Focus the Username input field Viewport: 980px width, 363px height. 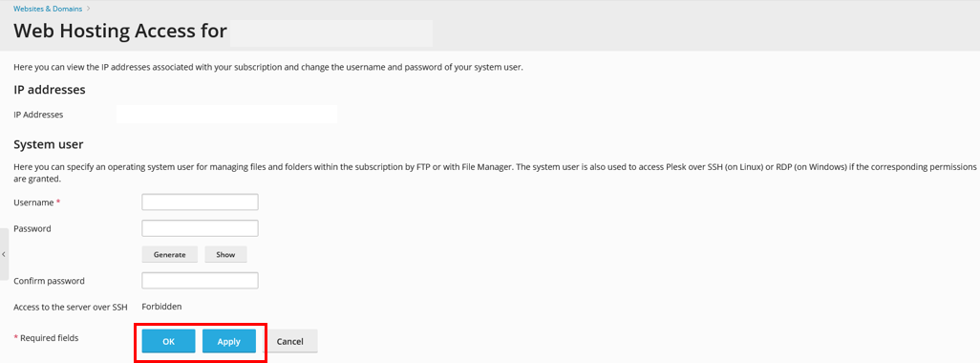tap(200, 203)
